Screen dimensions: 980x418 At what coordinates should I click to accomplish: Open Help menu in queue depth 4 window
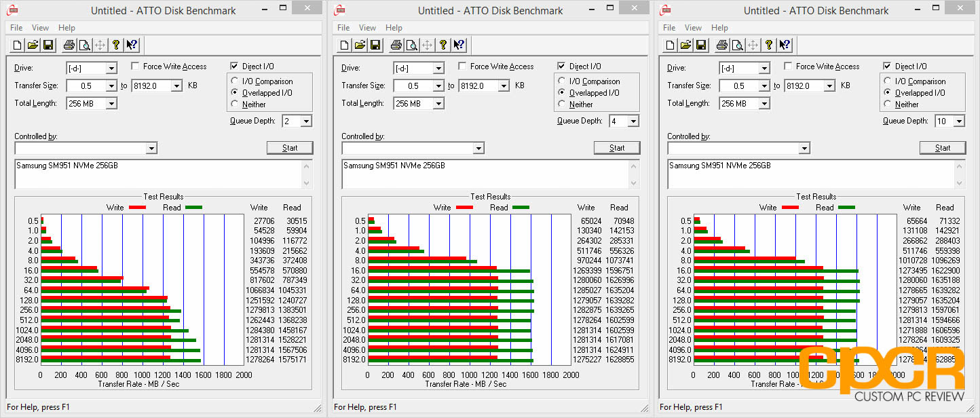[394, 28]
